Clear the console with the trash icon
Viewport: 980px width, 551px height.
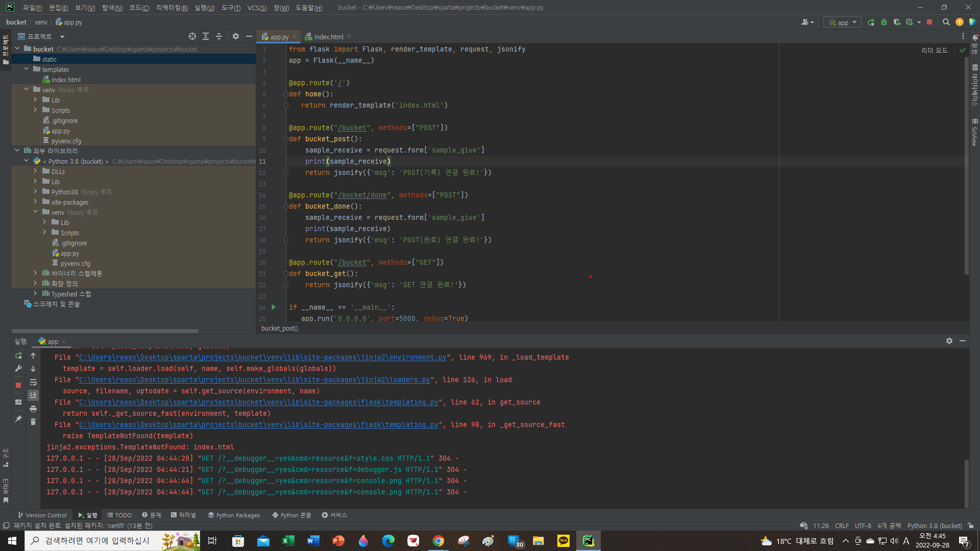pos(33,422)
